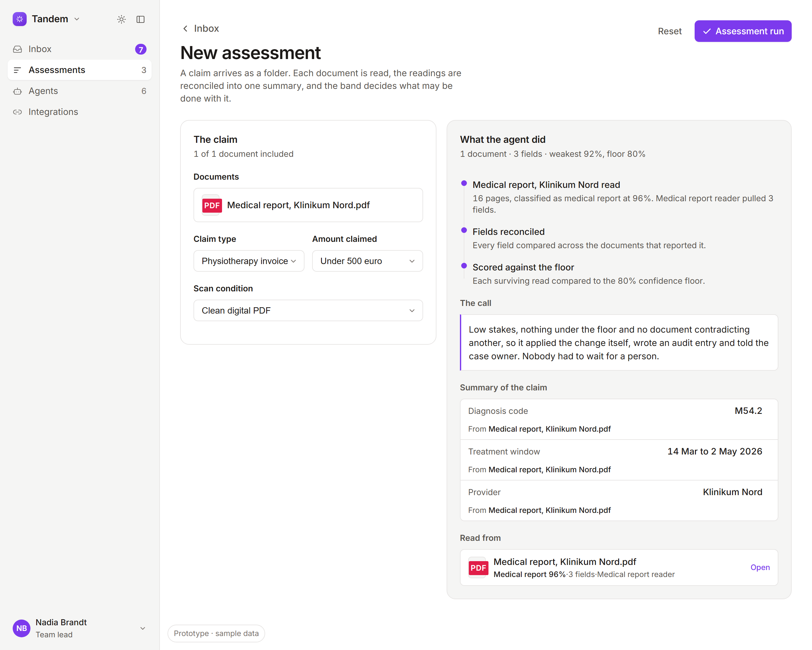Click the Diagnosis code value M54.2

click(x=748, y=411)
